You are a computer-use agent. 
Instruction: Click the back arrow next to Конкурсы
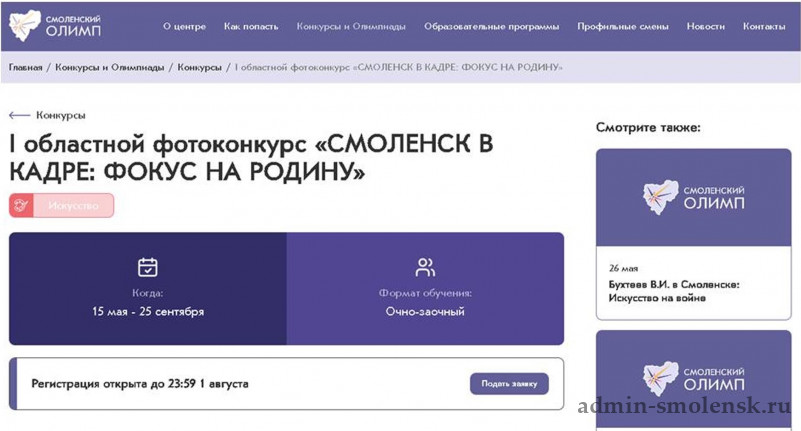(20, 115)
